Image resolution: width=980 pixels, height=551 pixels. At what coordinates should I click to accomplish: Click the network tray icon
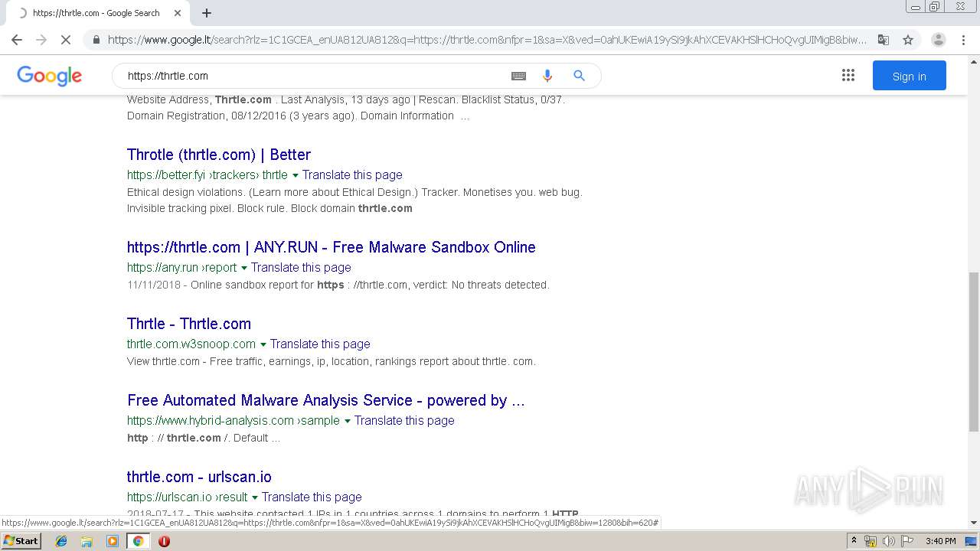pyautogui.click(x=871, y=541)
